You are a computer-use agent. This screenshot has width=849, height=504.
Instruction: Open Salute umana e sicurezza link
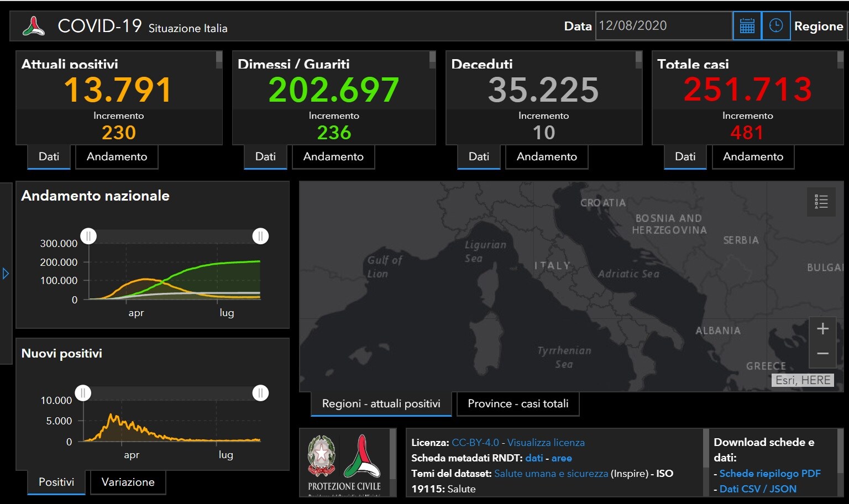click(x=551, y=474)
